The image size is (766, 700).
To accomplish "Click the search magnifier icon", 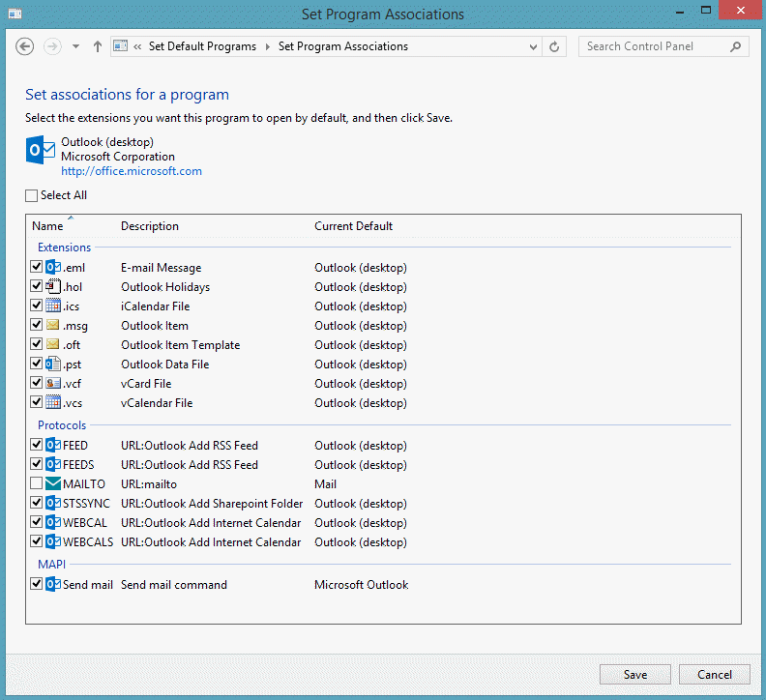I will pos(736,46).
